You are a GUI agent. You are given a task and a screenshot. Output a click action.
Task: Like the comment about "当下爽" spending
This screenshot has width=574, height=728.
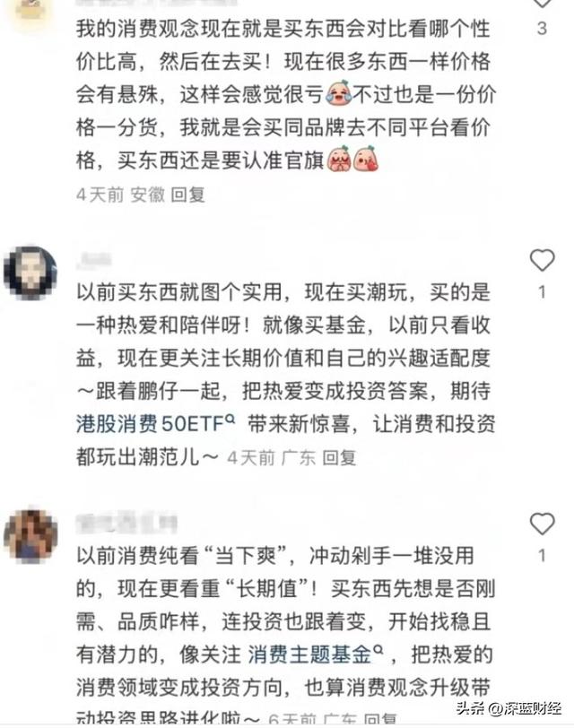coord(542,524)
